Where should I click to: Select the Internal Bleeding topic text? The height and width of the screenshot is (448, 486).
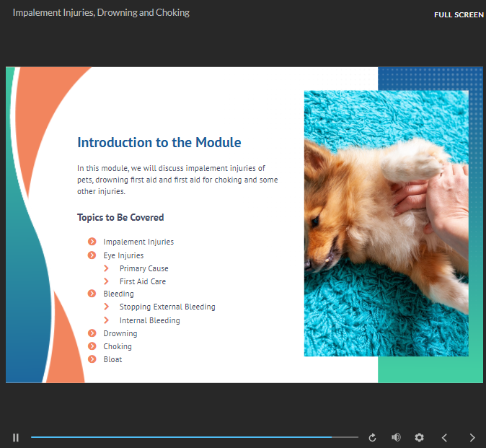pos(149,320)
